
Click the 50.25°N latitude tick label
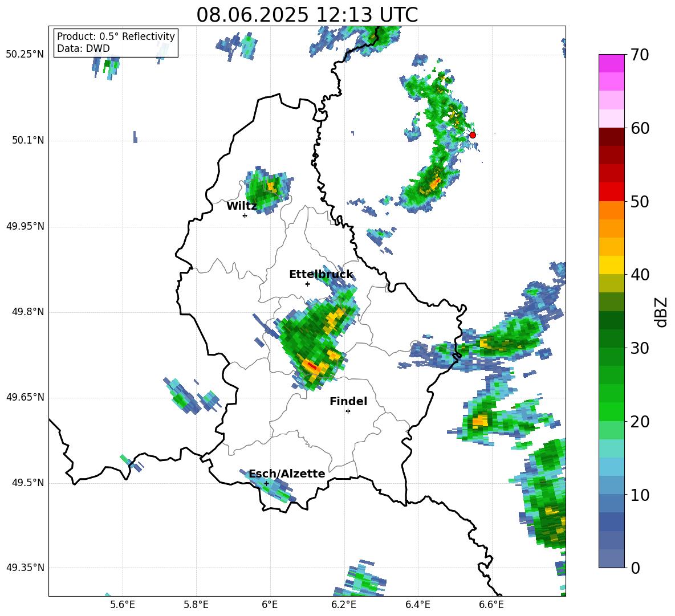point(25,55)
